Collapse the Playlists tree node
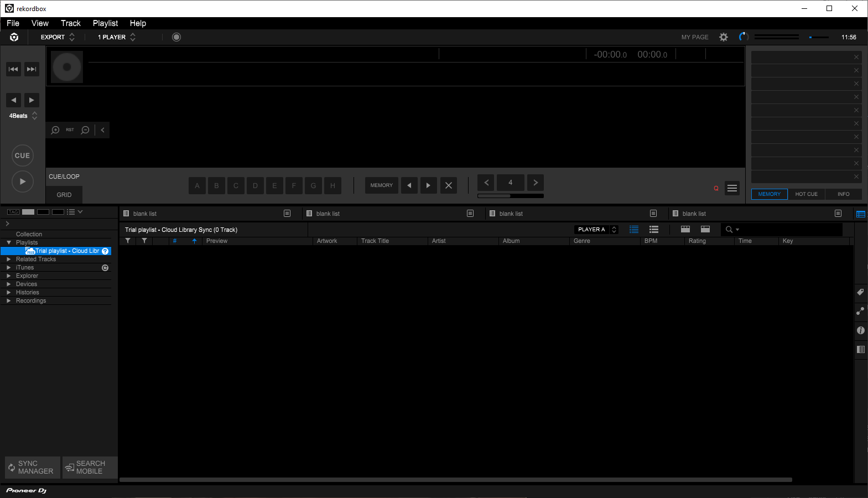The height and width of the screenshot is (498, 868). click(x=9, y=242)
